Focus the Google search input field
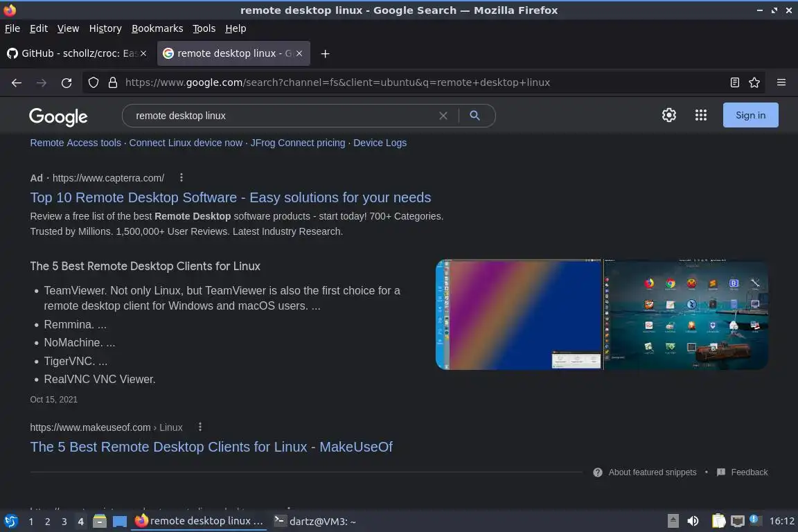Screen dimensions: 798x532 click(285, 116)
